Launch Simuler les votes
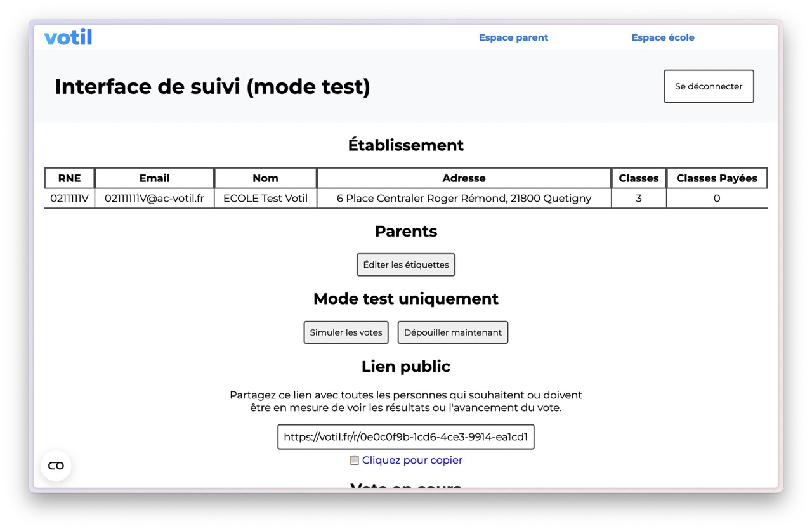 [x=346, y=332]
